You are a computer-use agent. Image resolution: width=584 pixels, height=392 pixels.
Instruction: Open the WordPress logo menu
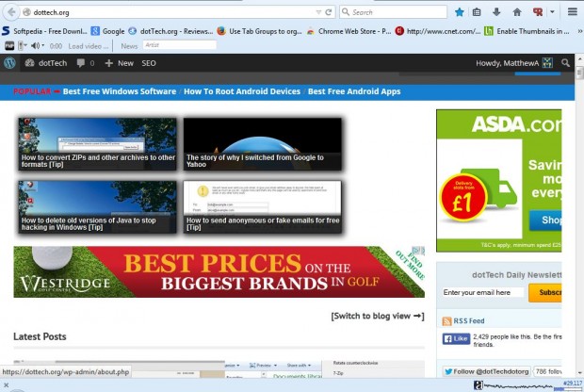[9, 63]
